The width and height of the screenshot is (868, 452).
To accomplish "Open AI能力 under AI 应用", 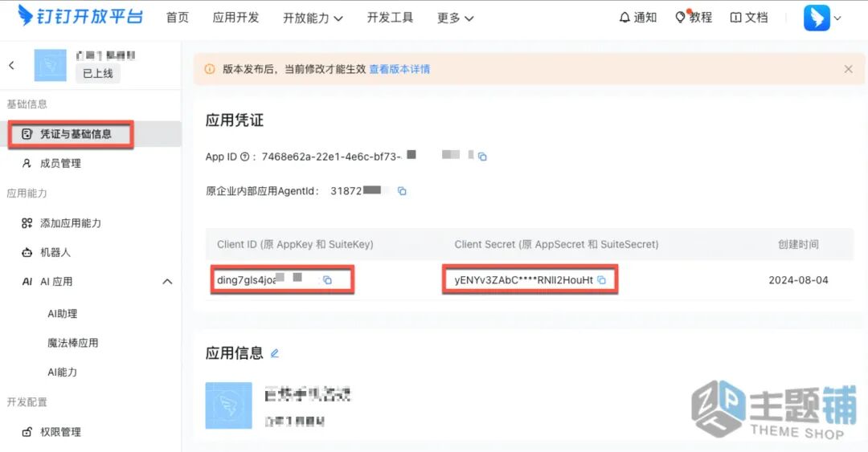I will (63, 373).
